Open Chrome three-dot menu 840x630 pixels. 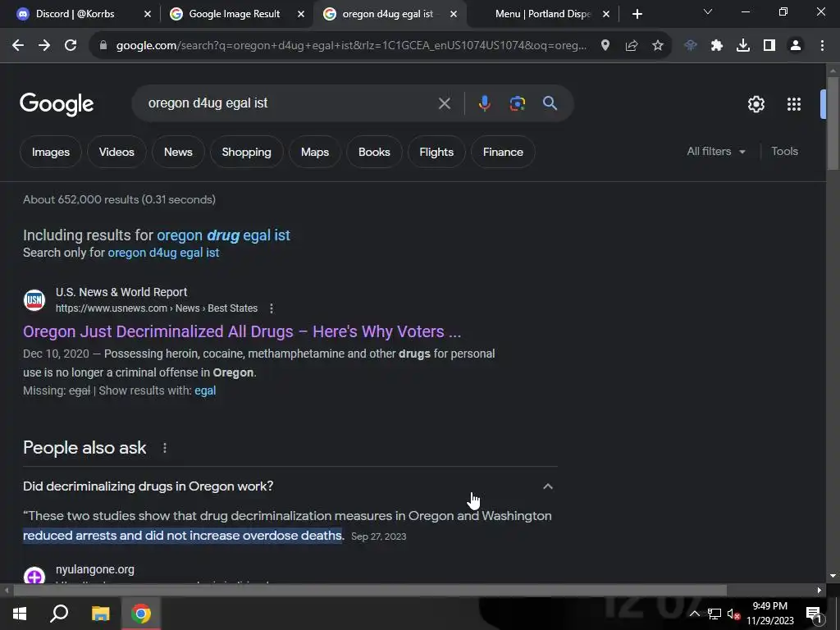822,46
